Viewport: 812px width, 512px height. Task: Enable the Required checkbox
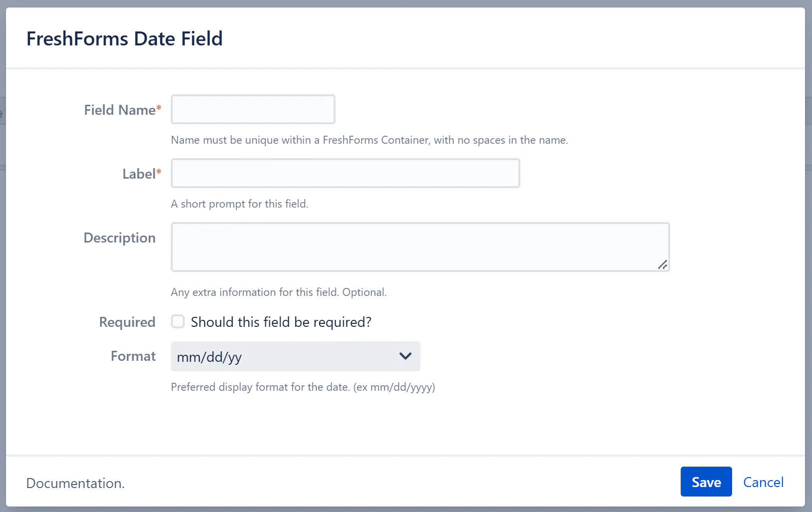[178, 321]
